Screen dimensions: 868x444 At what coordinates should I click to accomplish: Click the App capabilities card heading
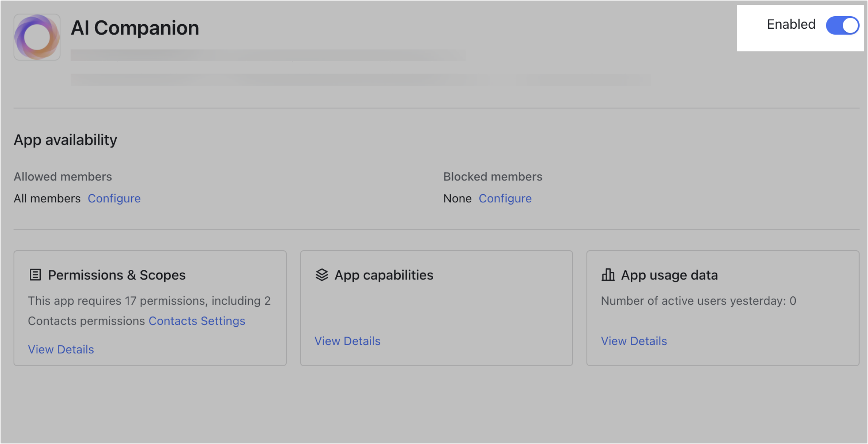pyautogui.click(x=384, y=275)
